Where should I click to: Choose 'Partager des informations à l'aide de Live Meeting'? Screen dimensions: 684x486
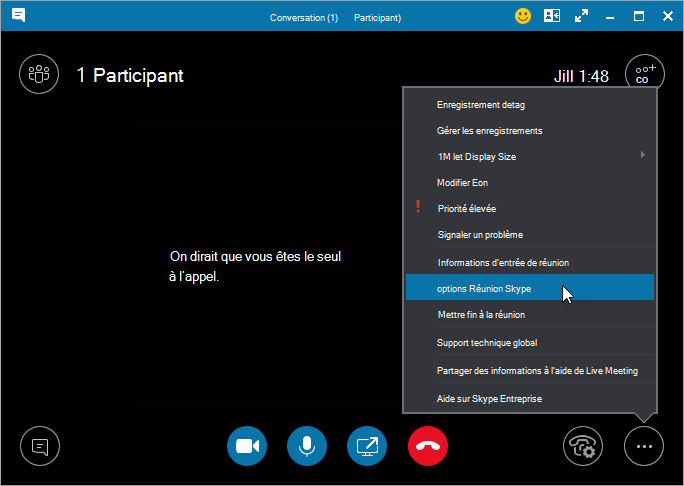click(x=530, y=371)
